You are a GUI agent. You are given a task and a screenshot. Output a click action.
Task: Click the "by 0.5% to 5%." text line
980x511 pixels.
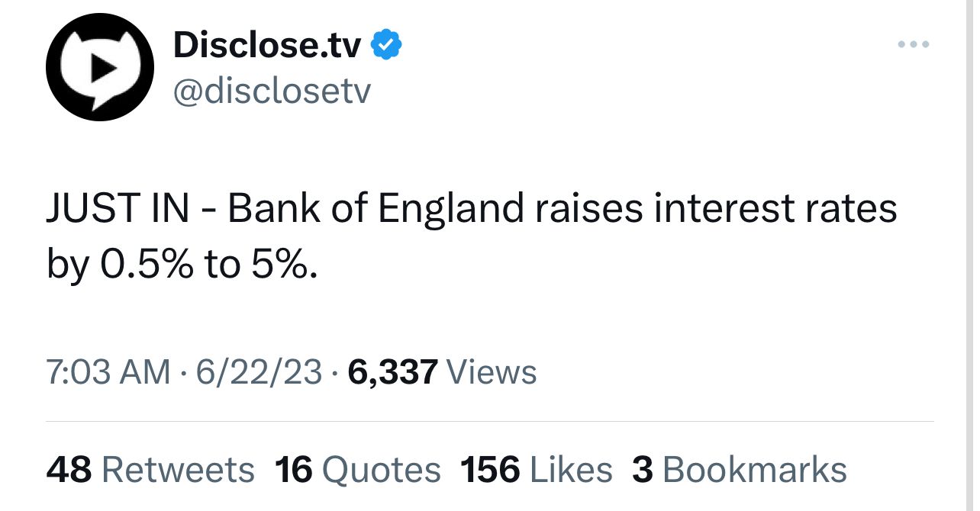[182, 263]
